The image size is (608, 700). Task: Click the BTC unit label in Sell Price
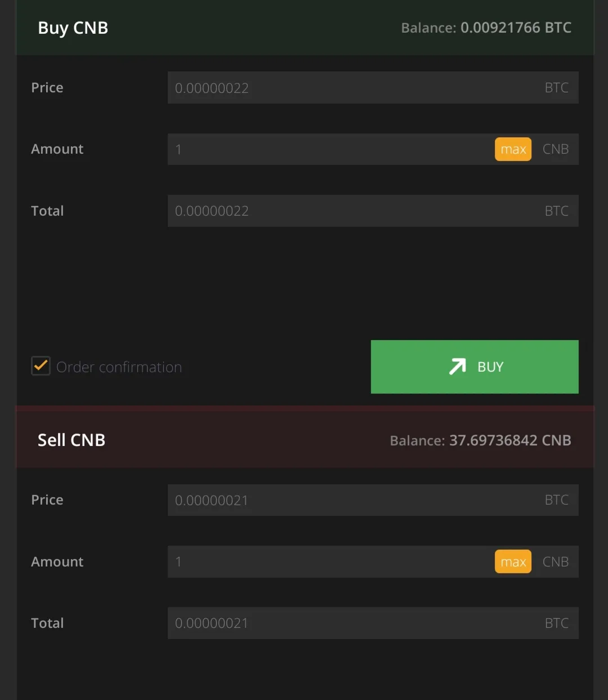[x=557, y=500]
